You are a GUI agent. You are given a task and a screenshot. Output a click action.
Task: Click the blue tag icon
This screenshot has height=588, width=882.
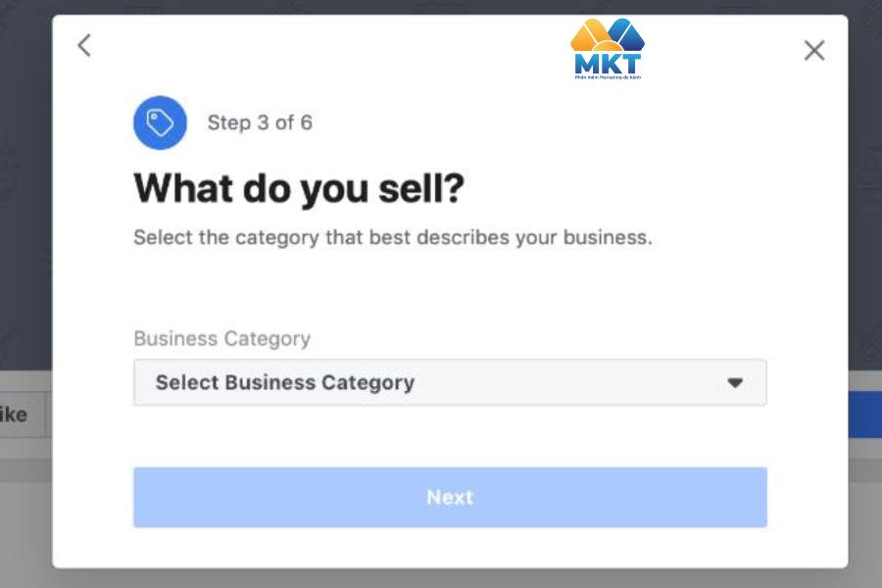160,122
